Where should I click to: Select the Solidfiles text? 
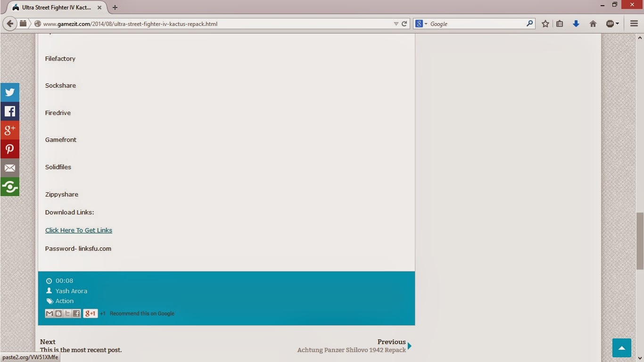tap(58, 167)
